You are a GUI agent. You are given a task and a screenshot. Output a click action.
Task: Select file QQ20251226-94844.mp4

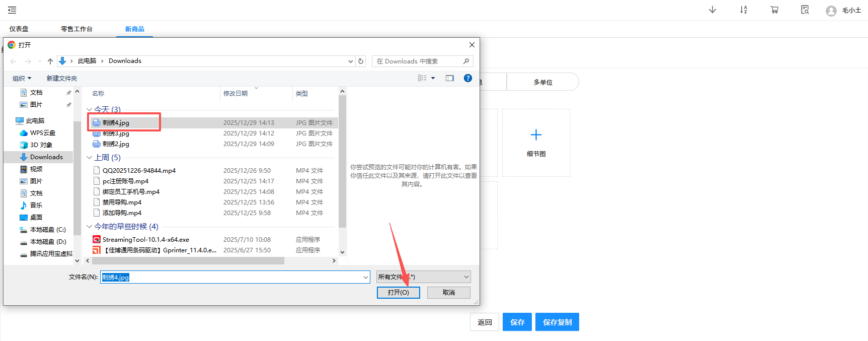click(139, 171)
